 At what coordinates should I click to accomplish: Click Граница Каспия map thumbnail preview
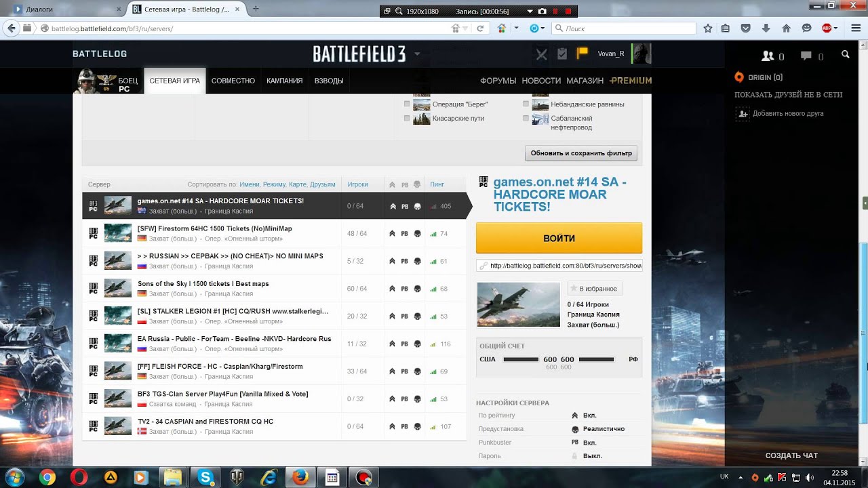pos(519,304)
